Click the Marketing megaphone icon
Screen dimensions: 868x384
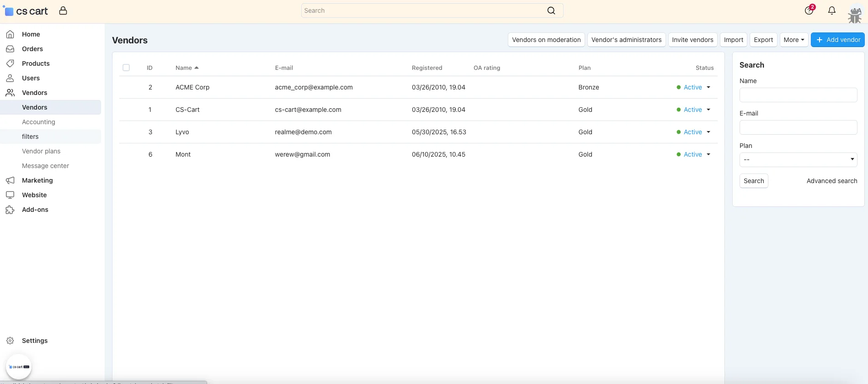(x=10, y=180)
